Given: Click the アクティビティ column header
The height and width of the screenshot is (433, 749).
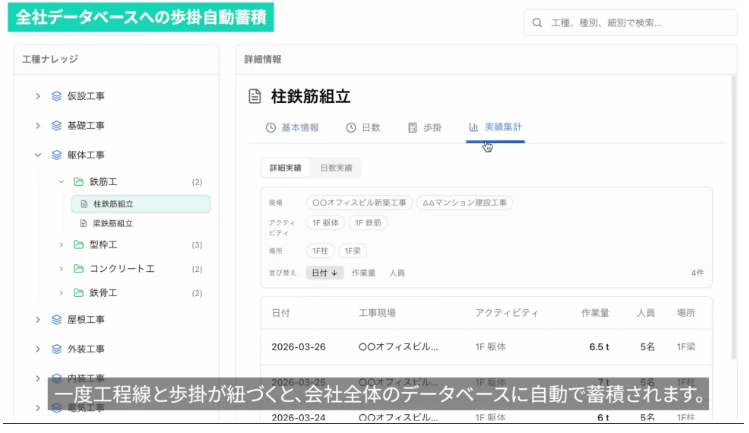Looking at the screenshot, I should coord(507,313).
